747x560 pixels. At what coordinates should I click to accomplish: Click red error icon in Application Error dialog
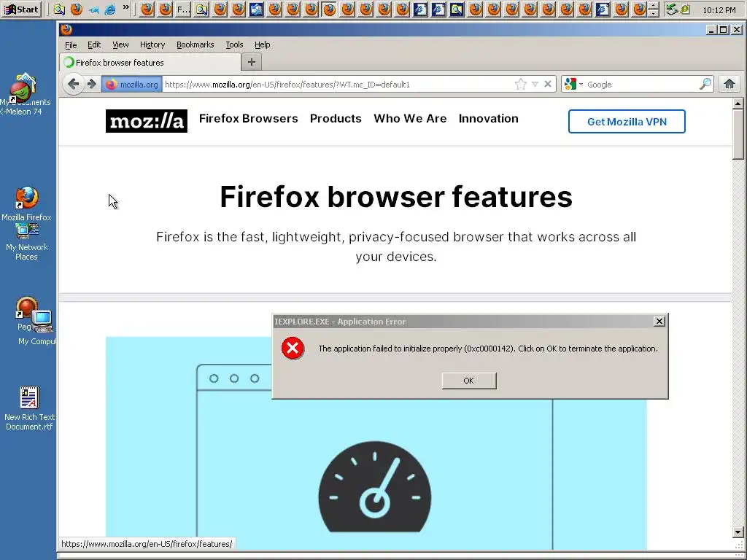coord(293,348)
